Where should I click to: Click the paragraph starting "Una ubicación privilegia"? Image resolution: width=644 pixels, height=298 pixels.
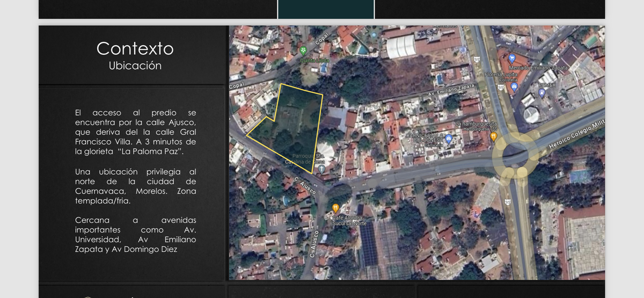tap(136, 186)
